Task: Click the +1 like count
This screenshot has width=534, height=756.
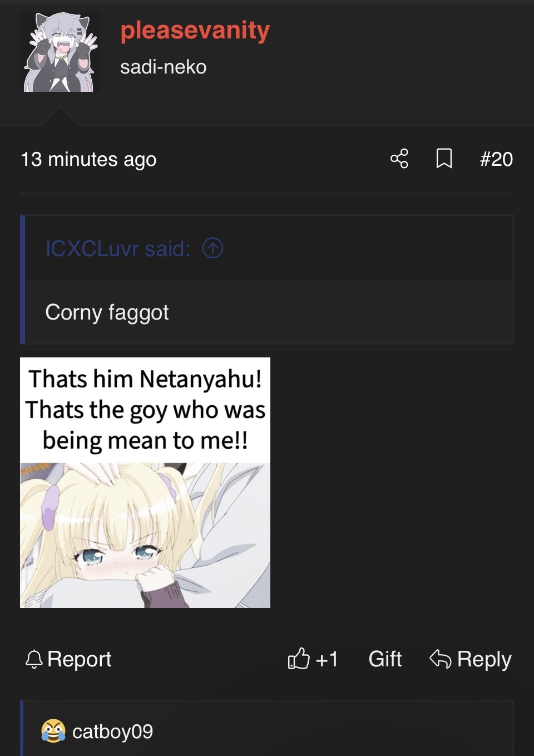Action: (x=327, y=659)
